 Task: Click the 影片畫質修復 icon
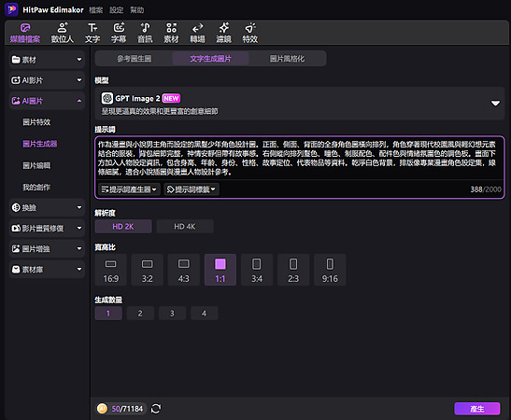click(x=16, y=229)
